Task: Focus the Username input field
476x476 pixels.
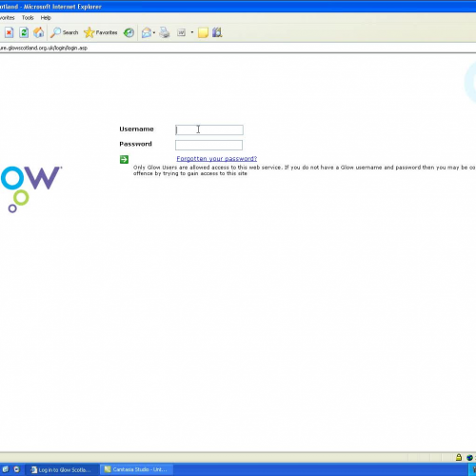Action: point(209,129)
